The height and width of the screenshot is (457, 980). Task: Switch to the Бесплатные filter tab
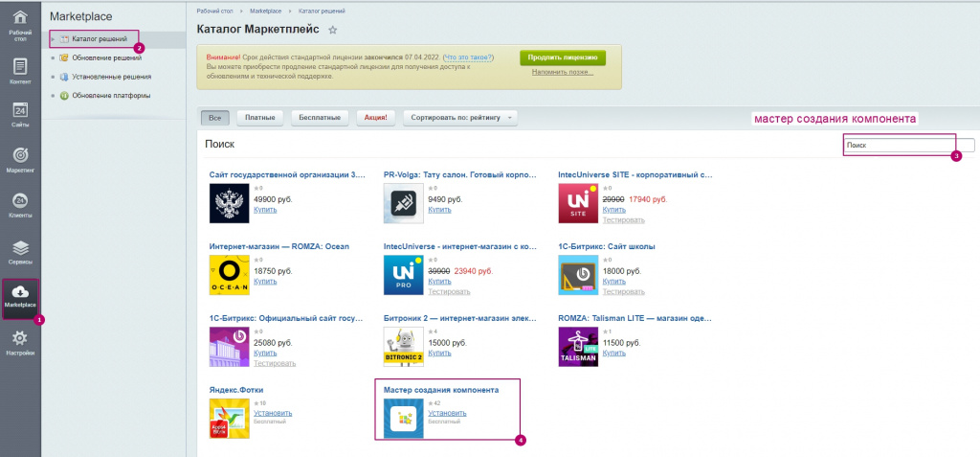(320, 118)
